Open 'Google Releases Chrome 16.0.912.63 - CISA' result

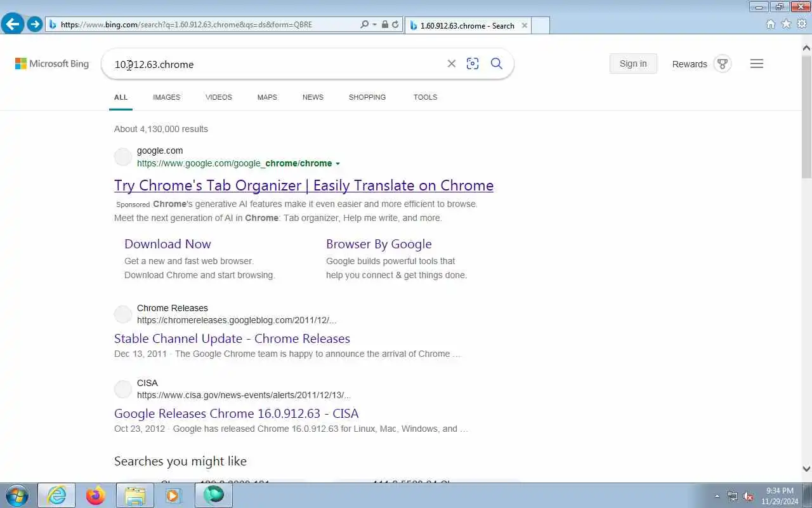[x=236, y=413]
